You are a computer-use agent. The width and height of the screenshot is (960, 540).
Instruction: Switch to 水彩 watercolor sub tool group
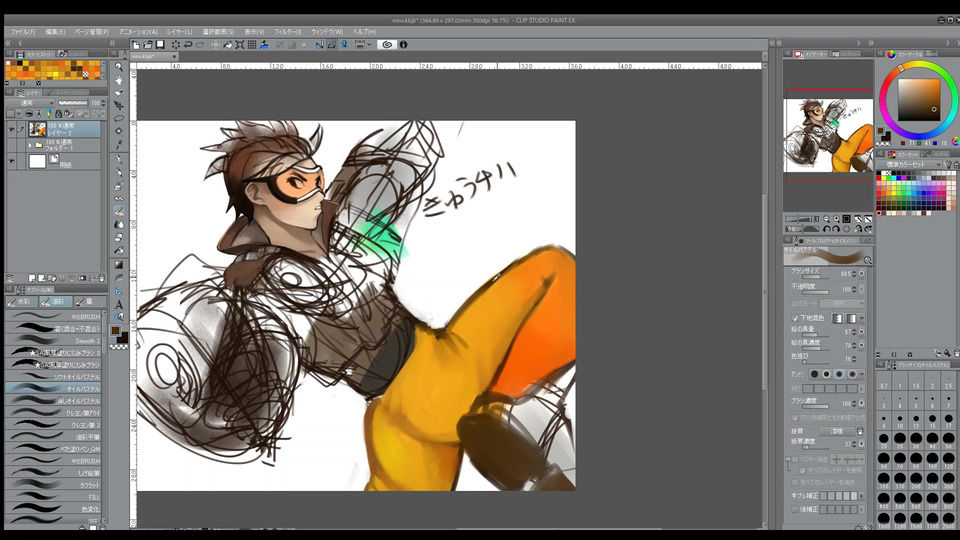coord(21,302)
